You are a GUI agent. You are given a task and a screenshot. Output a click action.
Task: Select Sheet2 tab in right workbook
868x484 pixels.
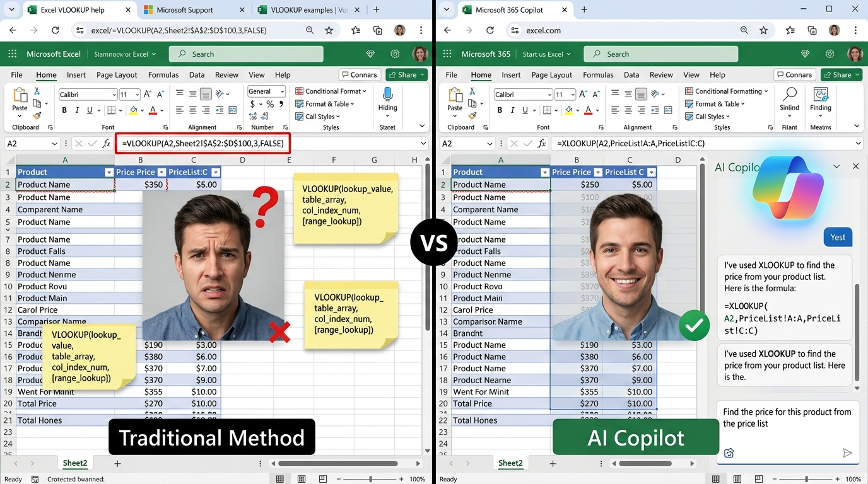click(x=510, y=463)
